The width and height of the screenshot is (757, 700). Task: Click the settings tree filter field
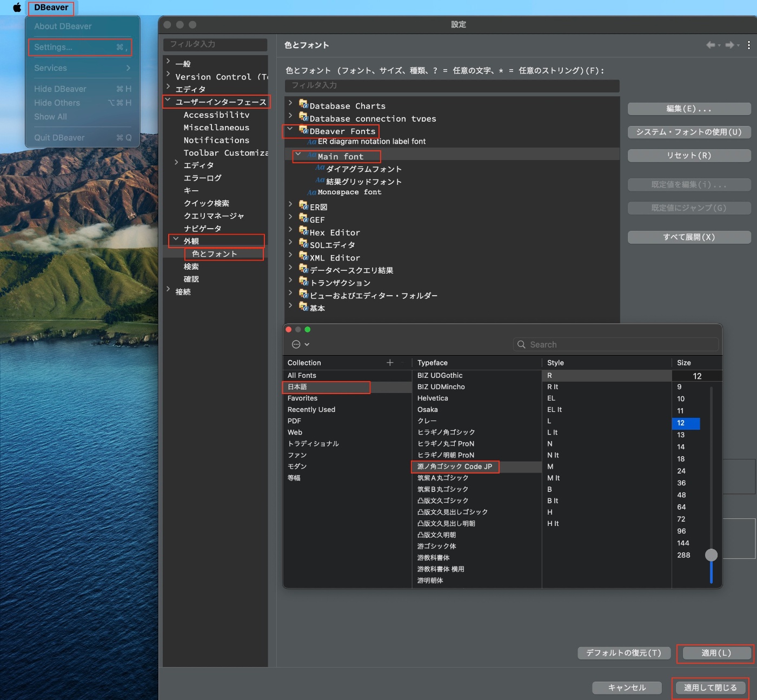click(x=215, y=44)
